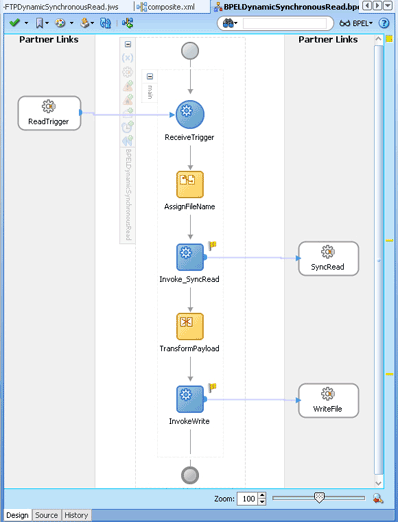Click the colorful circular toolbar icon

60,23
